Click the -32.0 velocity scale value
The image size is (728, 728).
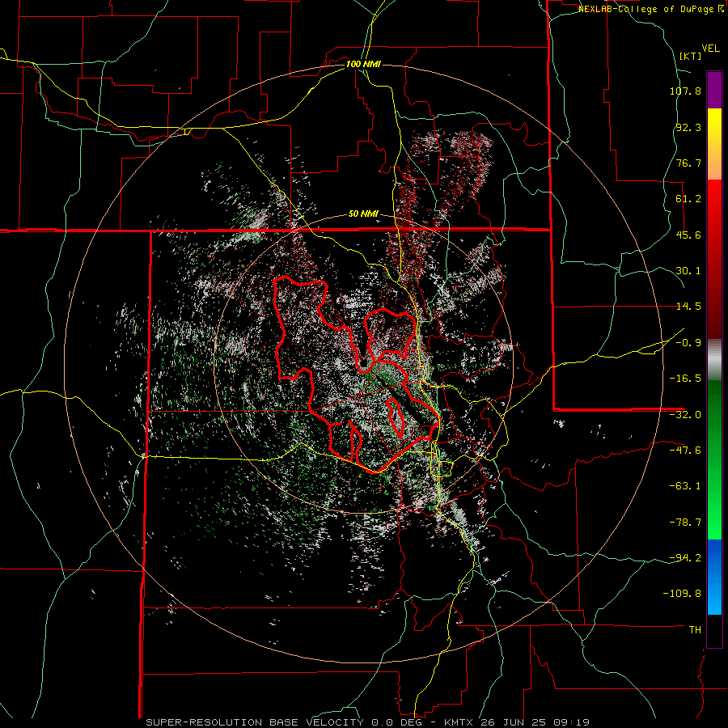point(685,415)
